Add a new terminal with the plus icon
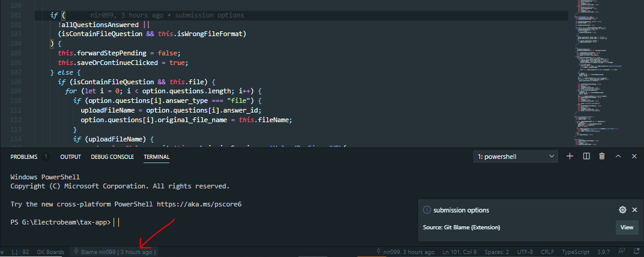644x257 pixels. click(570, 156)
